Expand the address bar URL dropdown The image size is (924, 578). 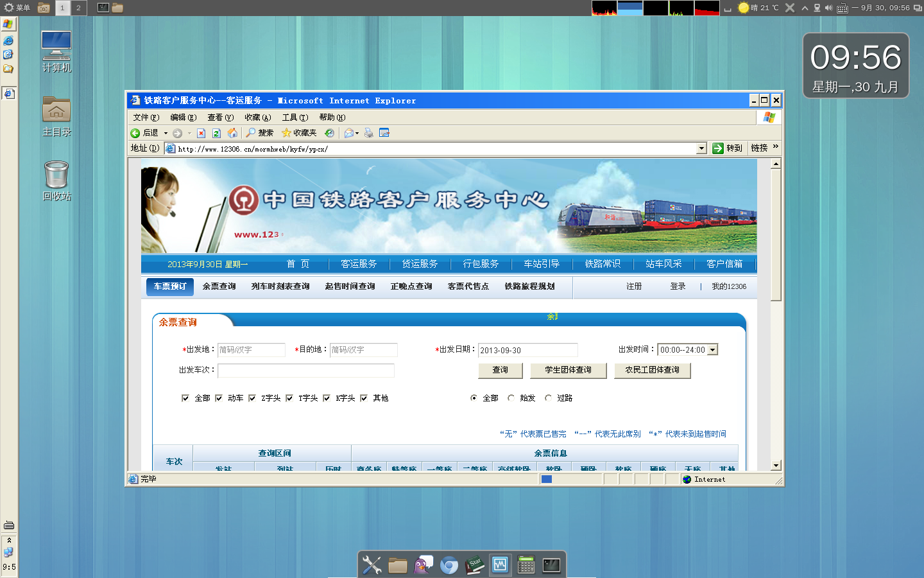(x=701, y=148)
